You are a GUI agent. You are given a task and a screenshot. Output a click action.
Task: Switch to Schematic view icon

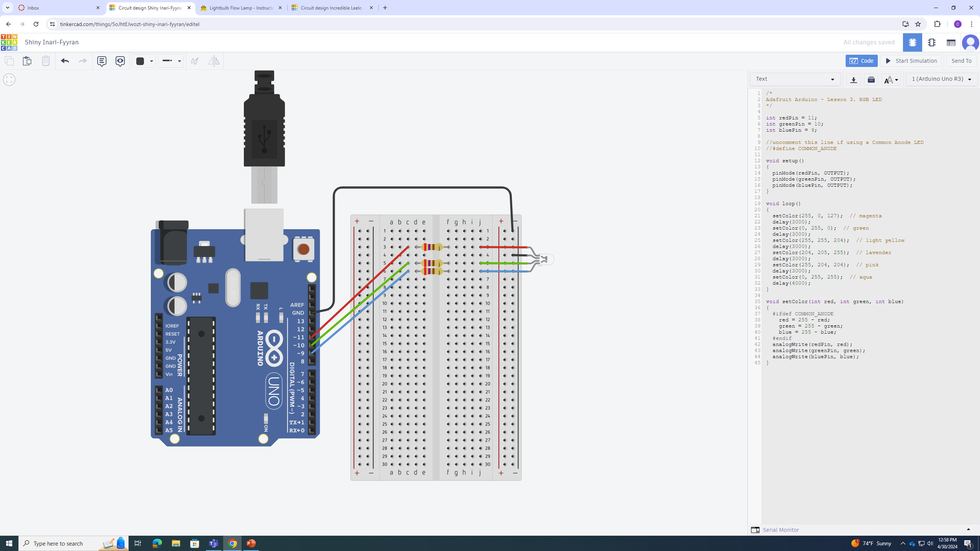point(931,42)
